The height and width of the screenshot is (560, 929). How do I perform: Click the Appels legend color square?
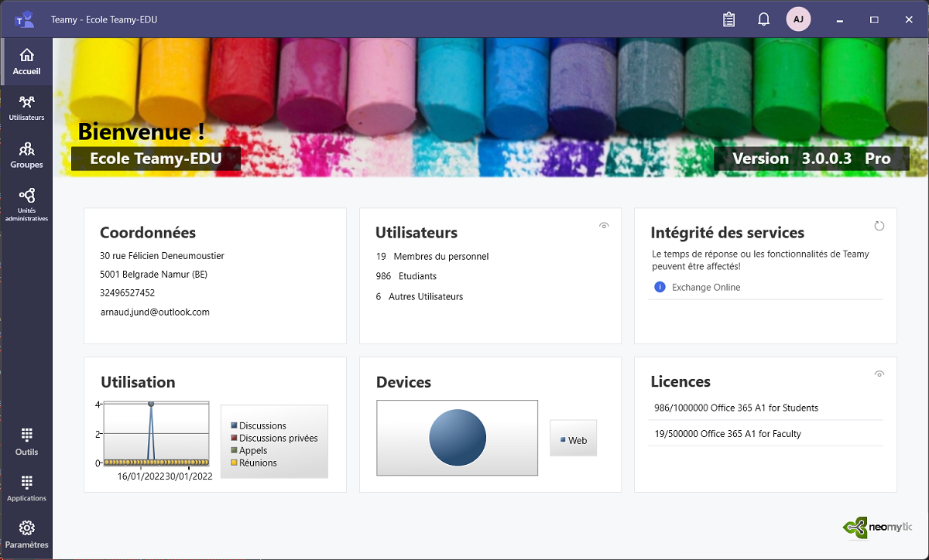tap(234, 450)
